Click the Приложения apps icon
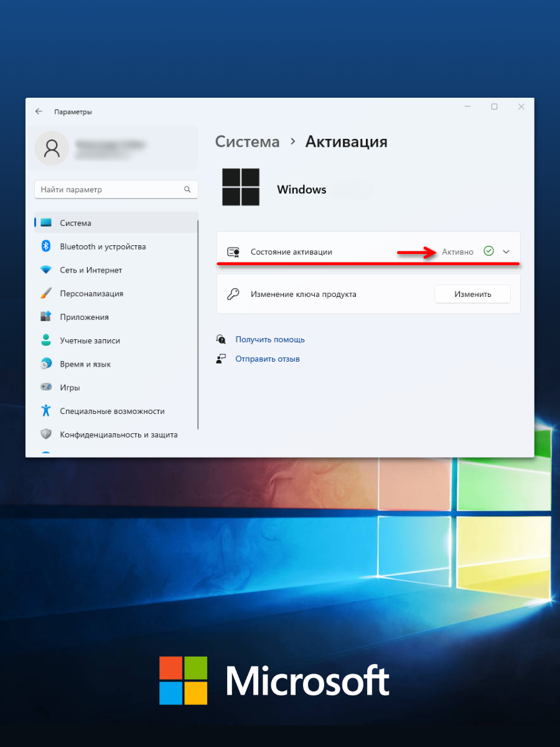Screen dimensions: 560x747 (x=45, y=317)
